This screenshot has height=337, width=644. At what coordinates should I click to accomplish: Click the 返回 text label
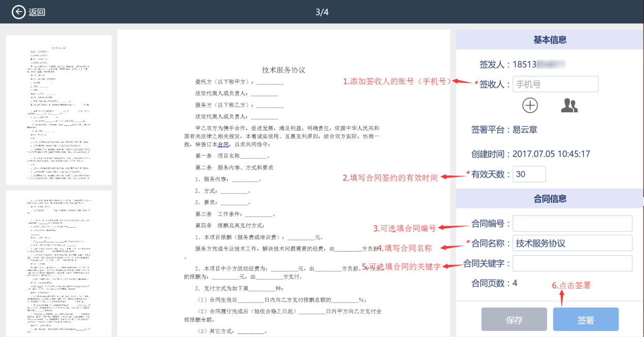coord(37,12)
